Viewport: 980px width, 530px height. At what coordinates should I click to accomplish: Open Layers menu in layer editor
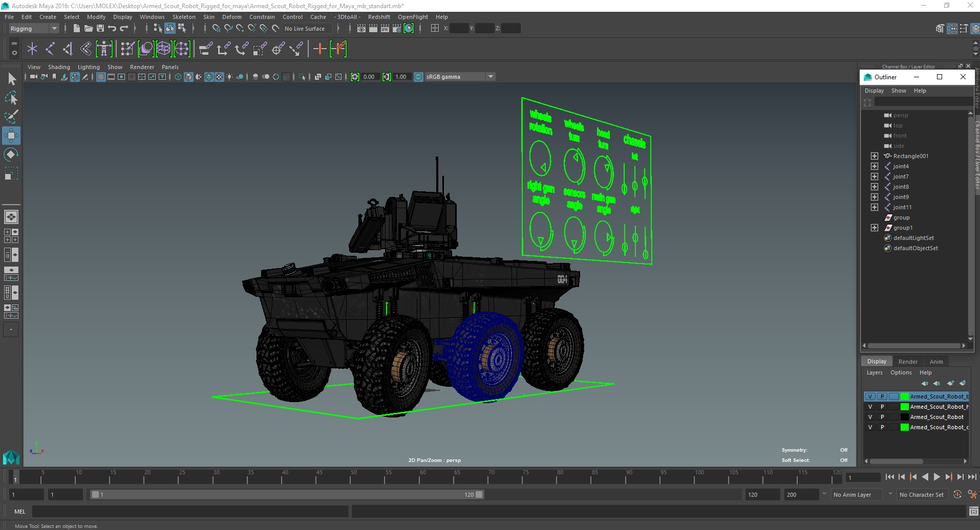(x=875, y=372)
